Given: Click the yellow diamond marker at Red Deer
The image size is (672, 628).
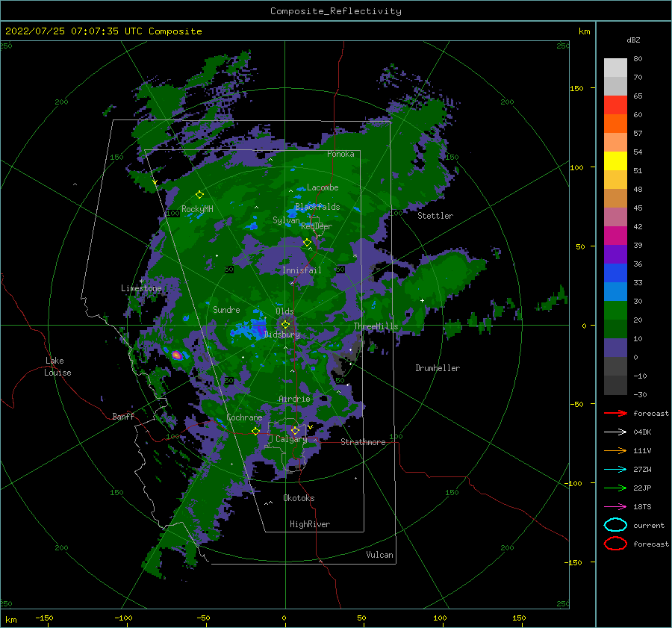Looking at the screenshot, I should coord(307,243).
